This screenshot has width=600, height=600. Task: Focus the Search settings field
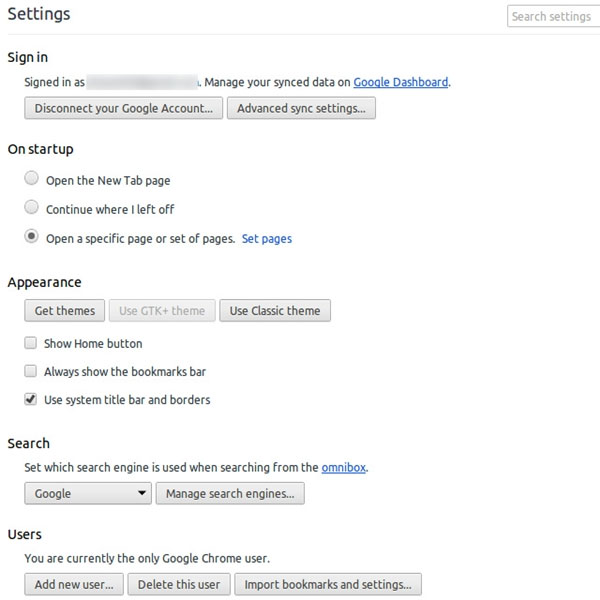click(554, 16)
